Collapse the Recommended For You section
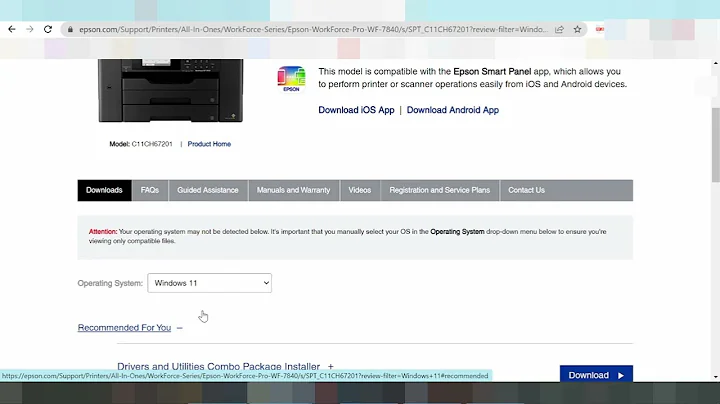Screen dimensions: 720x404 coord(124,328)
